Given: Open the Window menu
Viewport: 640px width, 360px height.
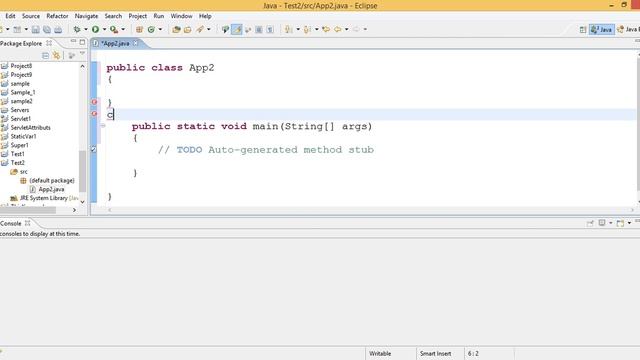Looking at the screenshot, I should point(181,16).
